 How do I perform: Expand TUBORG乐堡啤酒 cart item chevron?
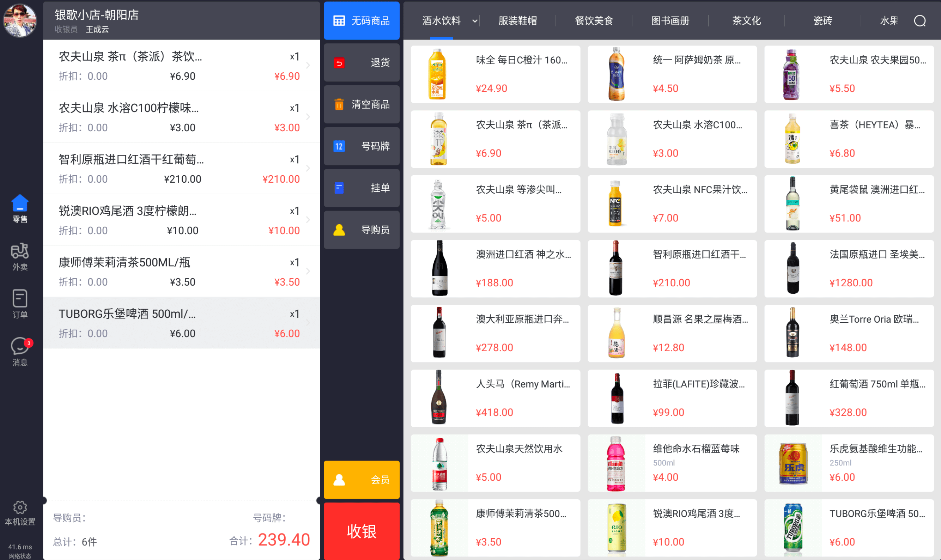point(308,323)
